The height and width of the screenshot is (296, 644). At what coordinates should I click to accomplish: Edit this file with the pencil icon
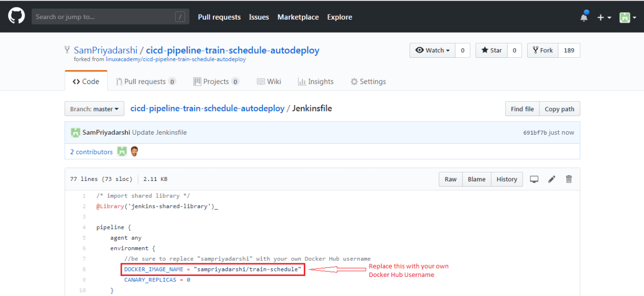(552, 179)
